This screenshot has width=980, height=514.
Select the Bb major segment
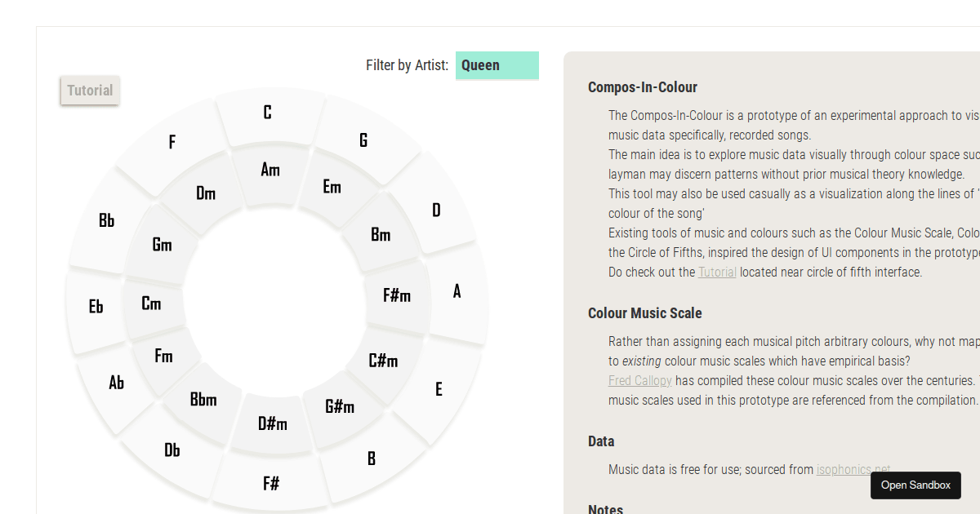105,220
